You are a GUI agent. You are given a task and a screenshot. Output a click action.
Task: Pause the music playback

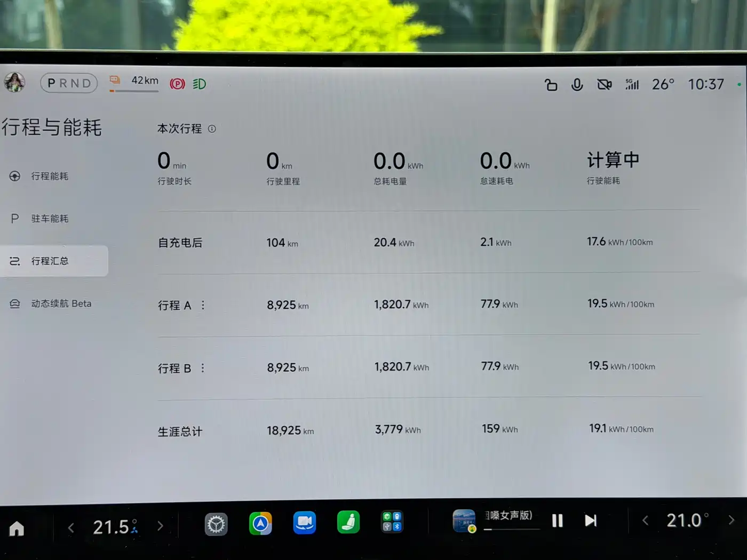(x=557, y=521)
